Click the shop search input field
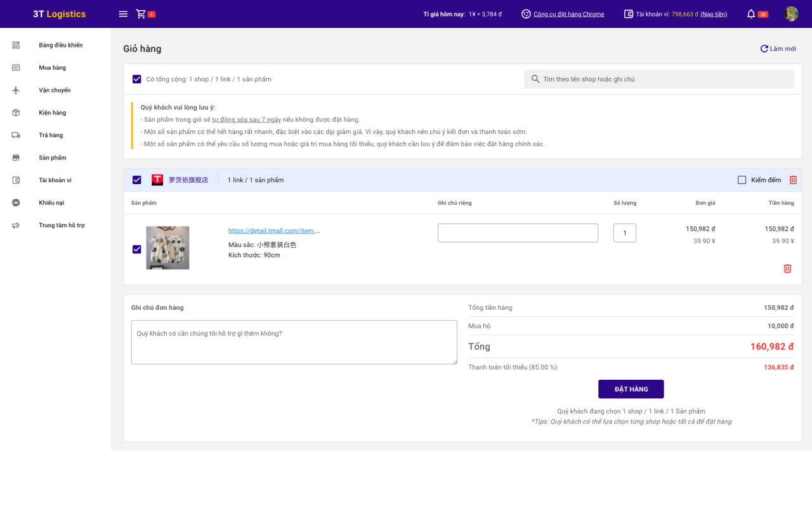 click(x=659, y=79)
